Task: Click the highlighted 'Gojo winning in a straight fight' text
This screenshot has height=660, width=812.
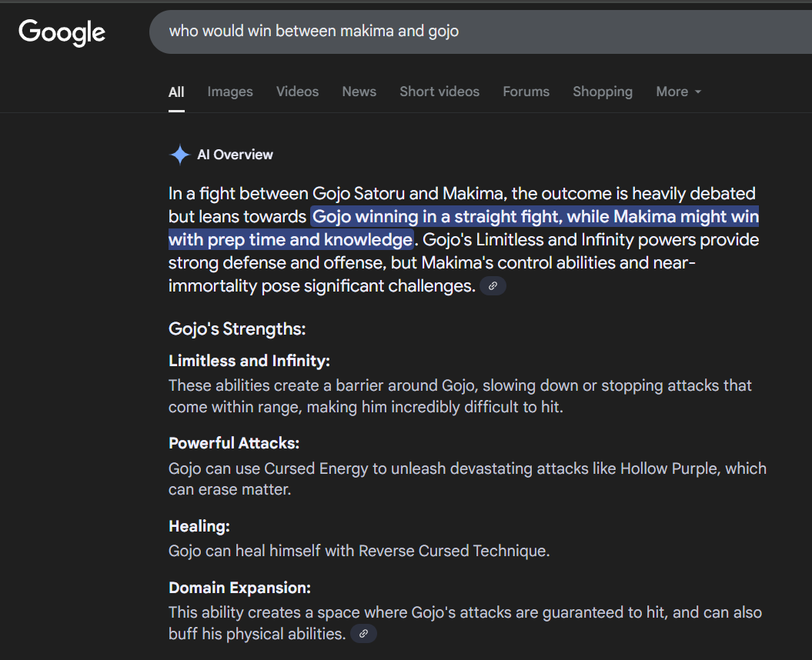Action: point(433,216)
